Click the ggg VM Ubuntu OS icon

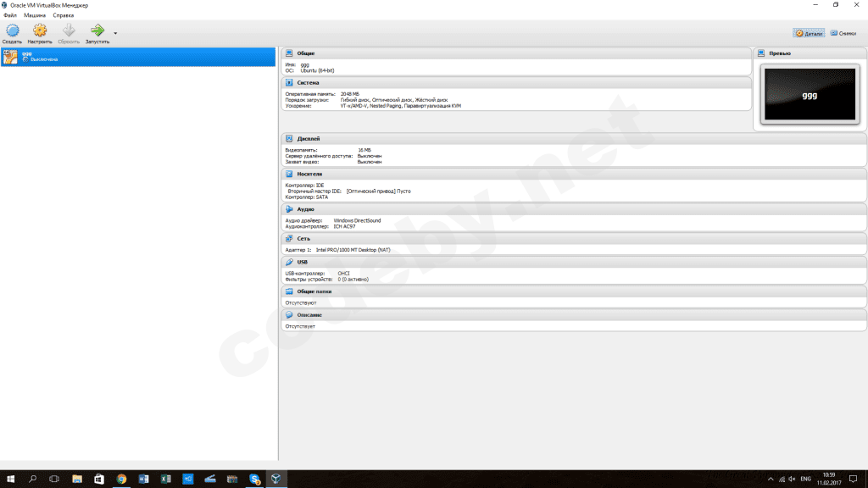[10, 57]
